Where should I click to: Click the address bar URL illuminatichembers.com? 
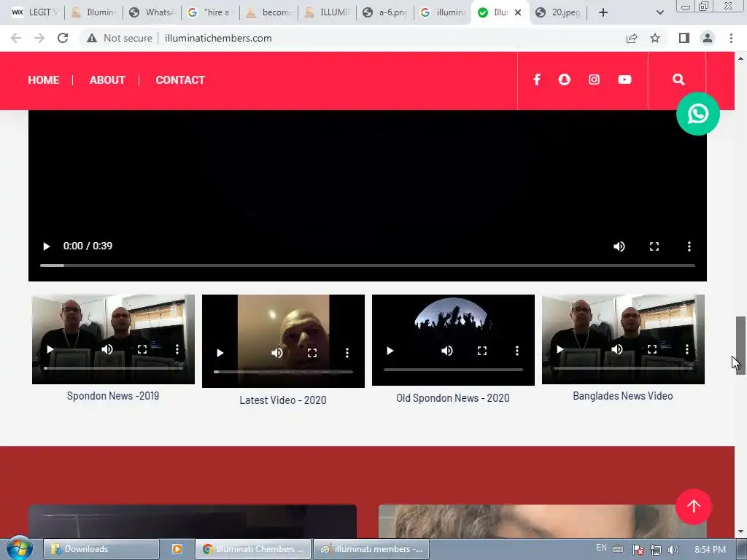point(218,38)
